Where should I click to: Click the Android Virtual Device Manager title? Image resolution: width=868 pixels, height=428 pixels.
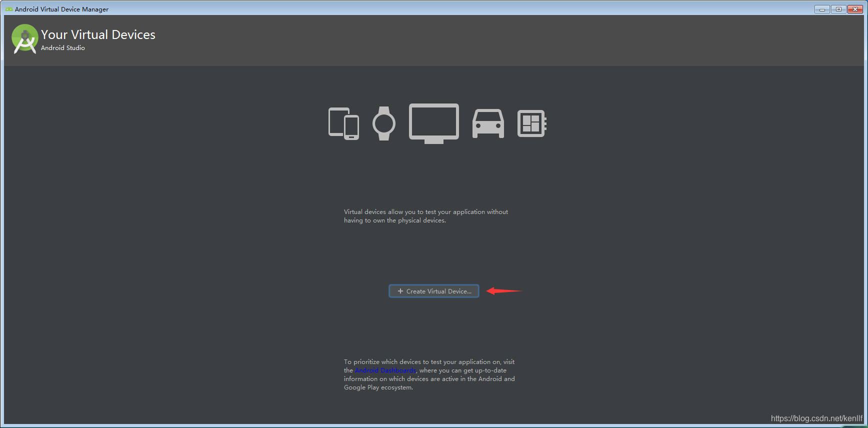[x=61, y=9]
